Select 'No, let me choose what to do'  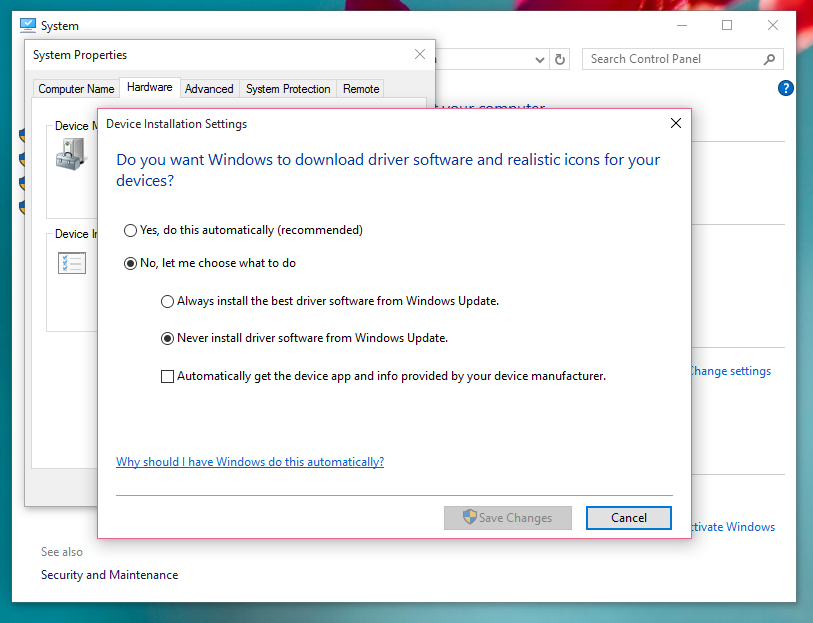tap(130, 263)
